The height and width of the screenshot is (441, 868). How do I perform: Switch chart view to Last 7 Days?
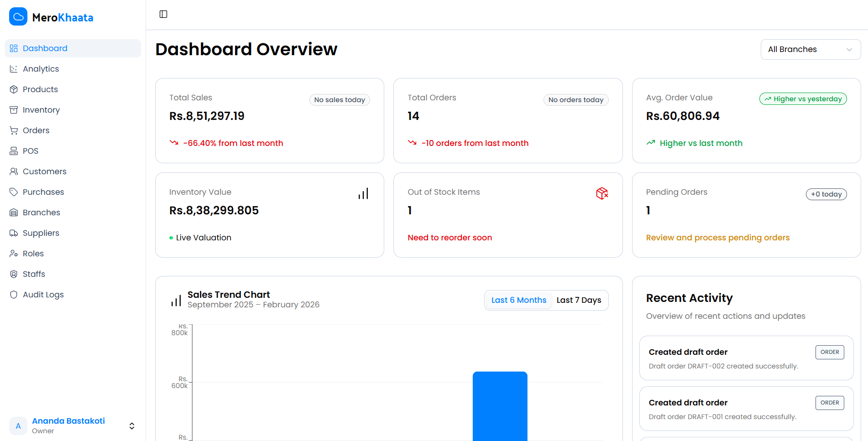(x=579, y=300)
